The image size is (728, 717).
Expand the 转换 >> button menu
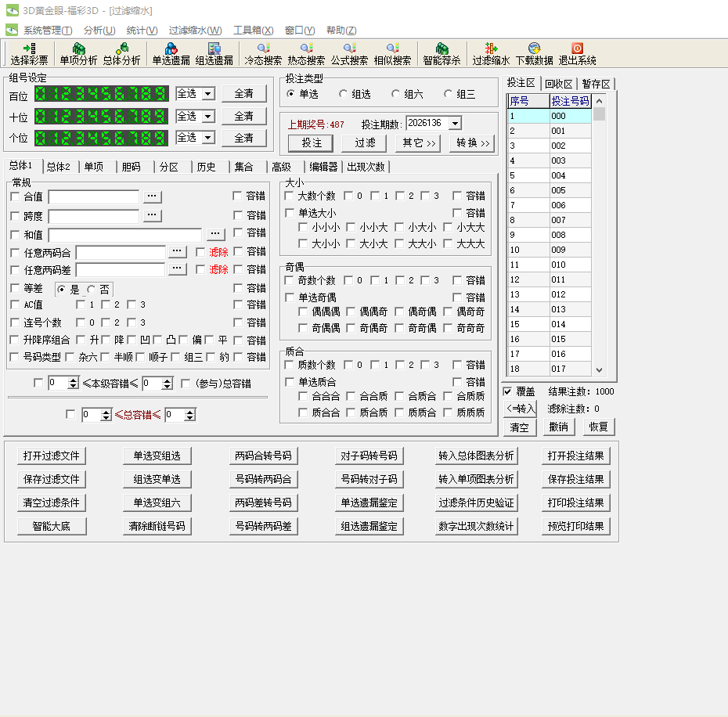pyautogui.click(x=472, y=143)
